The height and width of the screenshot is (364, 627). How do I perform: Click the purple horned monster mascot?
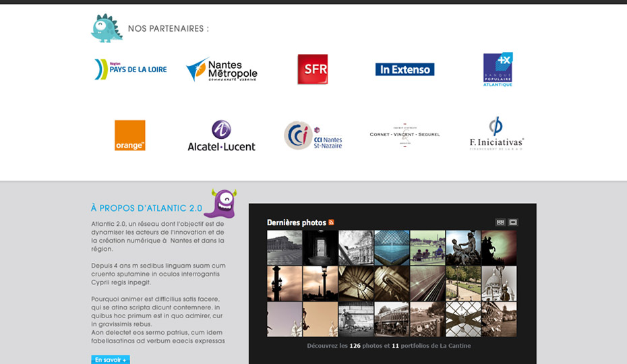[x=220, y=204]
